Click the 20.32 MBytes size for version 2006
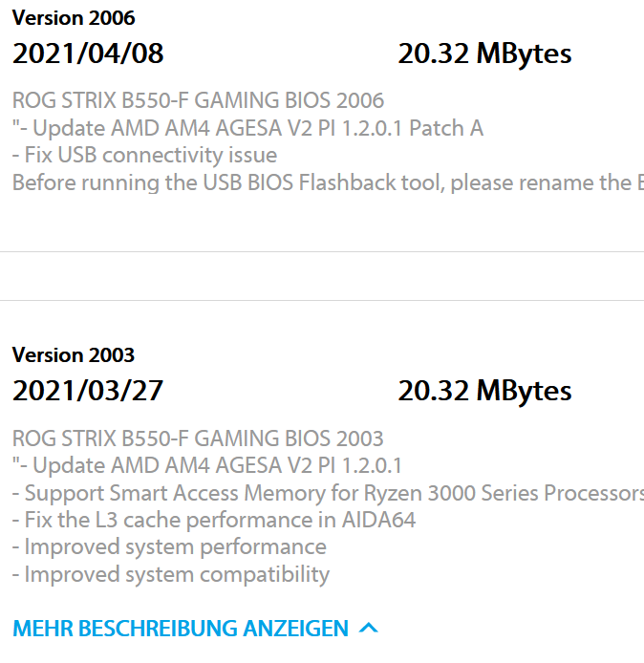 tap(484, 54)
